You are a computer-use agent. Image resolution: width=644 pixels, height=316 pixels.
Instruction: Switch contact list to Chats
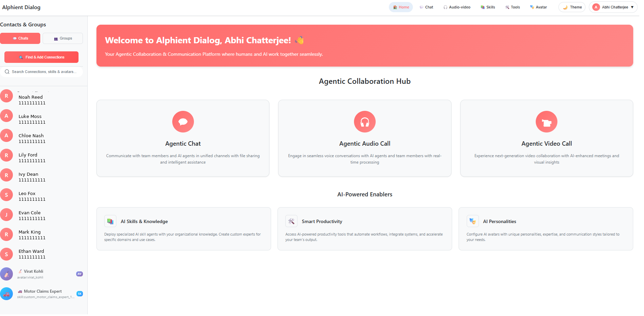click(20, 39)
